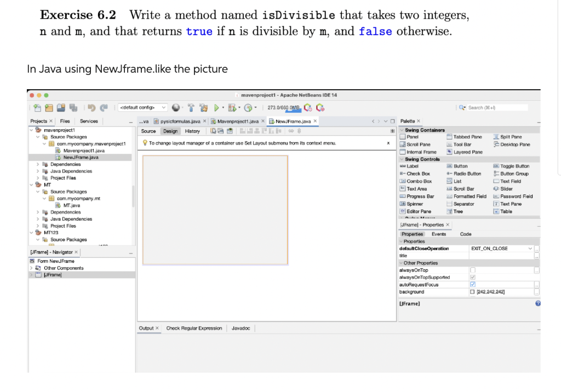Select the Slider component in the Palette

pos(506,189)
